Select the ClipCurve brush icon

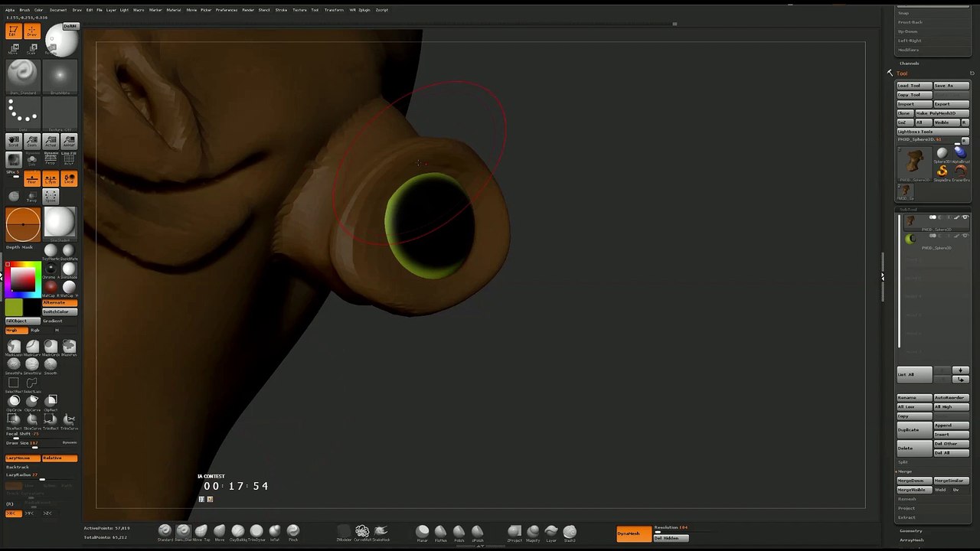pyautogui.click(x=32, y=402)
